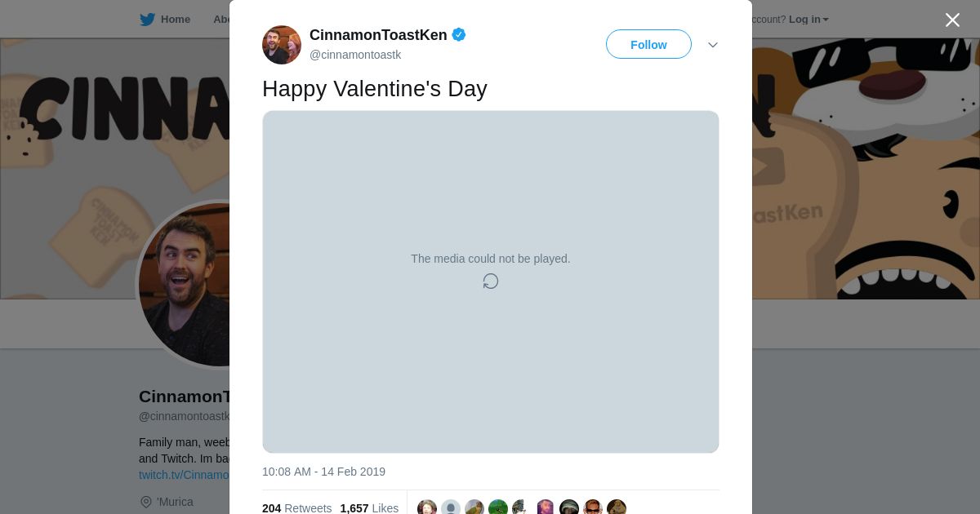The image size is (980, 514).
Task: View the 1,657 Likes list
Action: (369, 508)
